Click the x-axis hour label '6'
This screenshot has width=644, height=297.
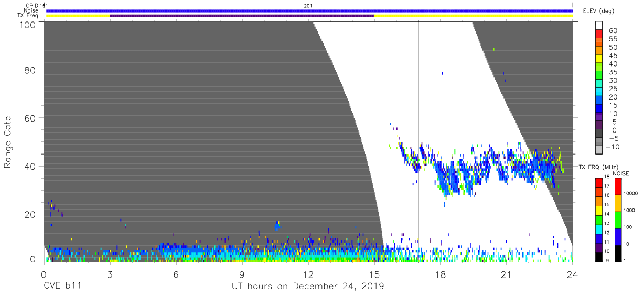tap(176, 274)
